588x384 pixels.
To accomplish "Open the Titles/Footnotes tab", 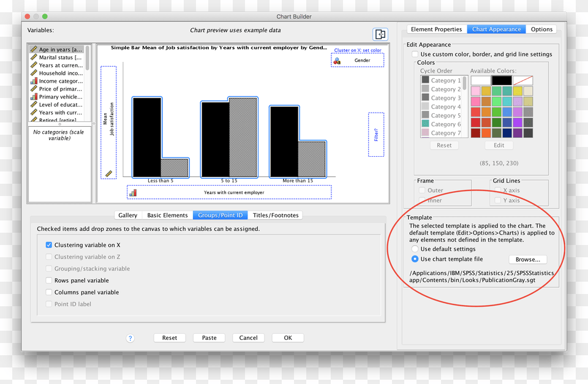I will click(x=276, y=215).
